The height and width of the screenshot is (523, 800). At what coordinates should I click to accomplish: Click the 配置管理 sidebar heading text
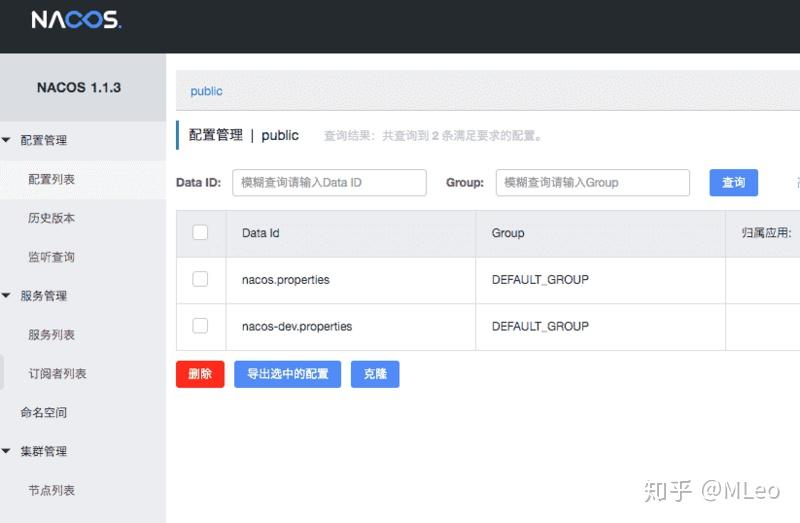tap(44, 140)
